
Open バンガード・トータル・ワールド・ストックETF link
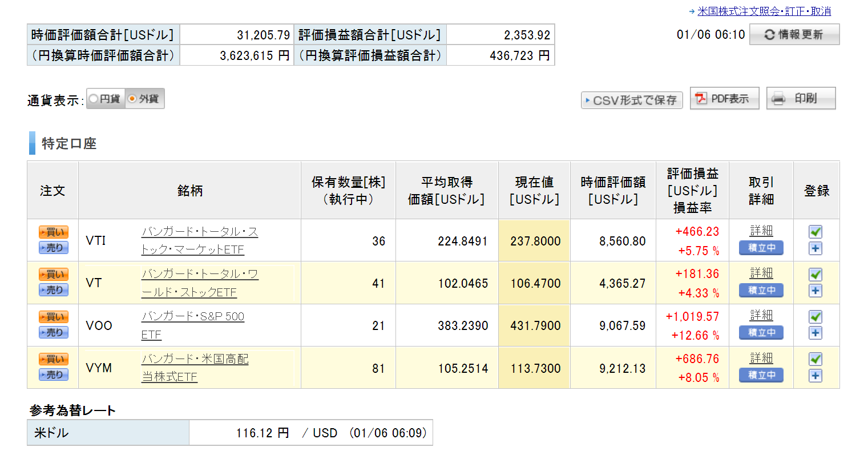[x=200, y=283]
